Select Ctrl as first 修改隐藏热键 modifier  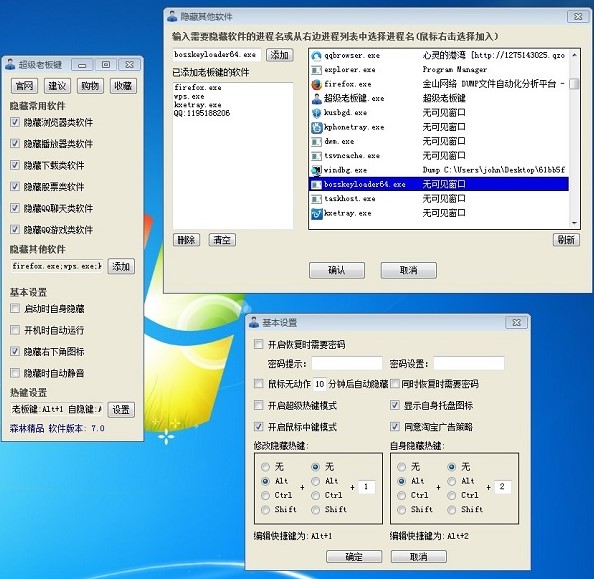tap(266, 495)
